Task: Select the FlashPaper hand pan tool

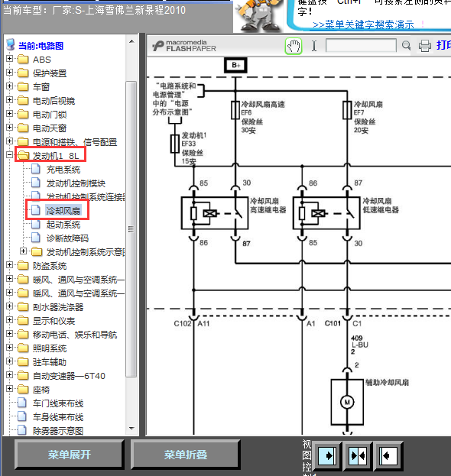Action: click(x=294, y=46)
